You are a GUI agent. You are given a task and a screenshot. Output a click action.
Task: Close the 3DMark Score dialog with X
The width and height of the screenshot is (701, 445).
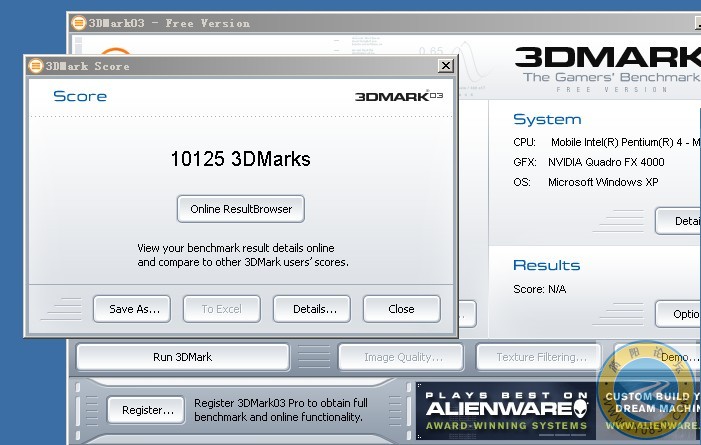(446, 66)
